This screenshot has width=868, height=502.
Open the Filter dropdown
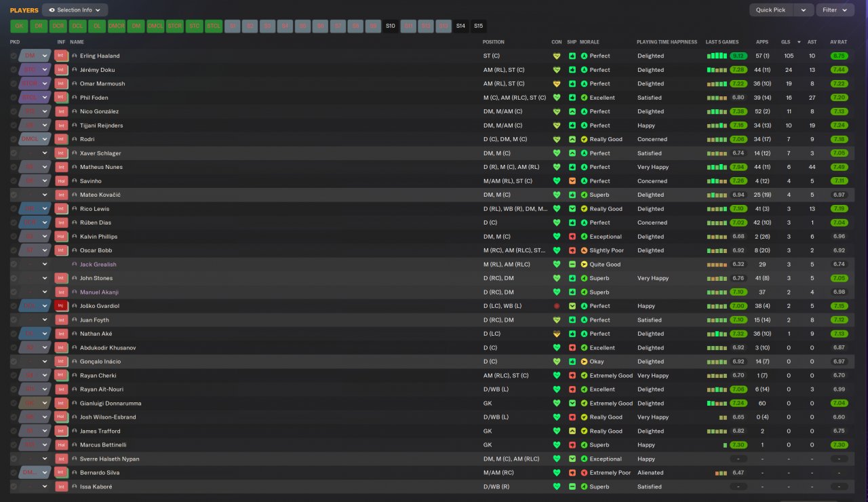pyautogui.click(x=835, y=10)
